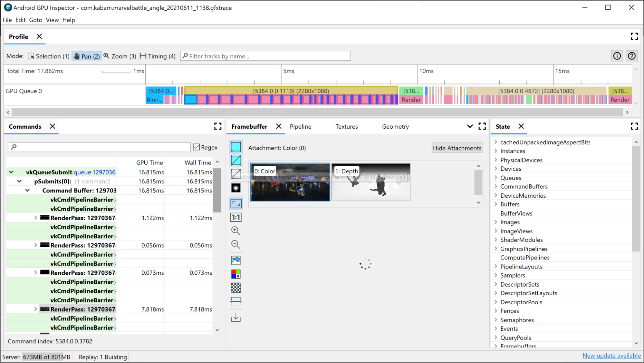Switch to the Geometry tab
This screenshot has width=644, height=363.
[395, 127]
